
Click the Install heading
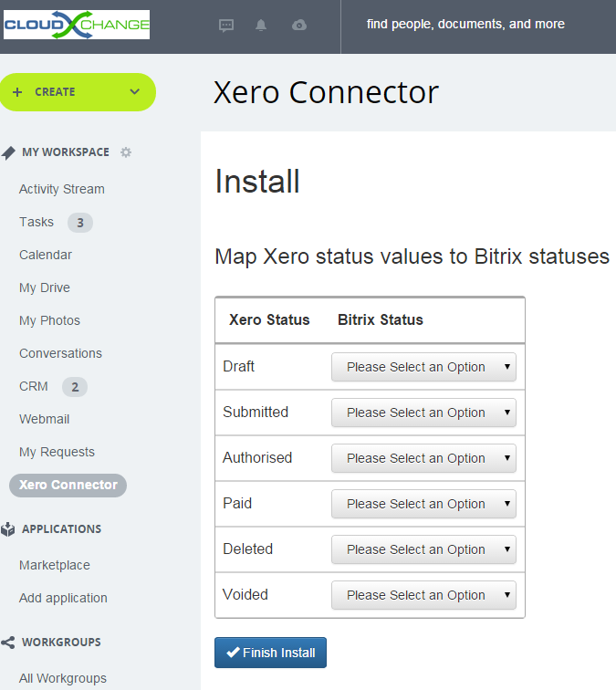click(257, 182)
